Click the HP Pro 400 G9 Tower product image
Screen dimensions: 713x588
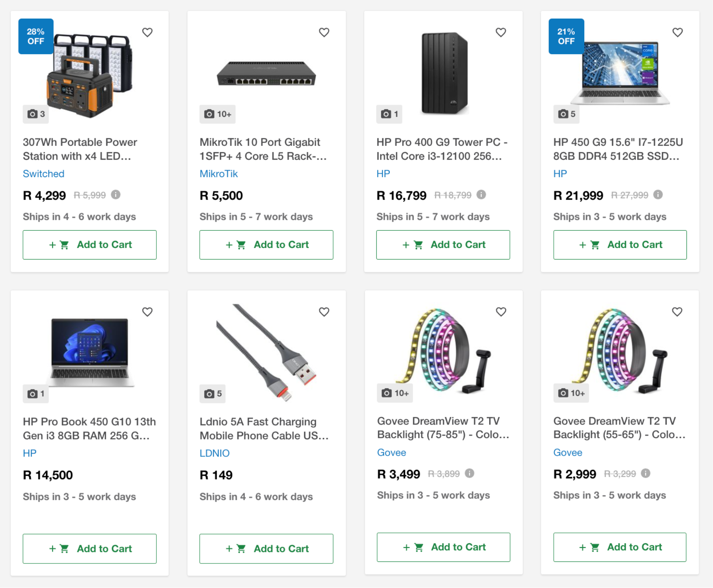tap(444, 73)
